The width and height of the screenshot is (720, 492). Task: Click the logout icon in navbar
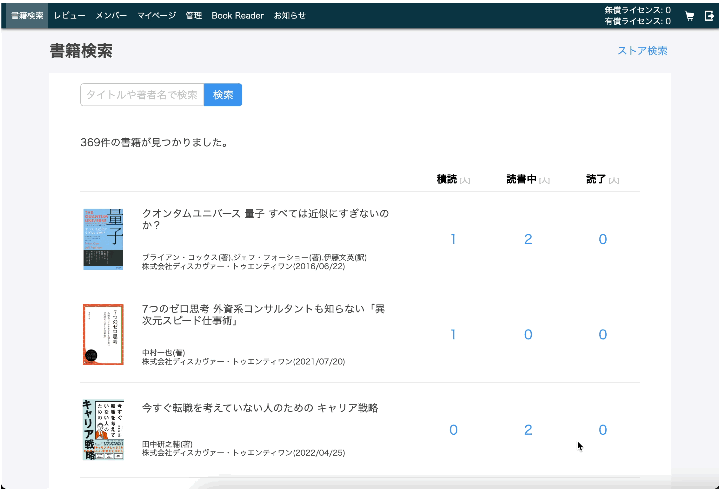[x=709, y=16]
